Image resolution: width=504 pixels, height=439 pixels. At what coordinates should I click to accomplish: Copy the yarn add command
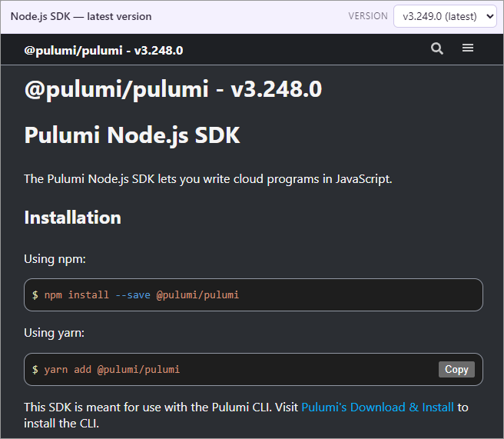pyautogui.click(x=456, y=369)
